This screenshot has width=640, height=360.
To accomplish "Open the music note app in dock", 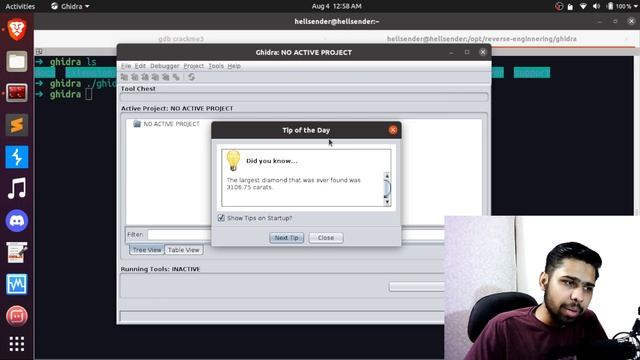I will point(17,189).
